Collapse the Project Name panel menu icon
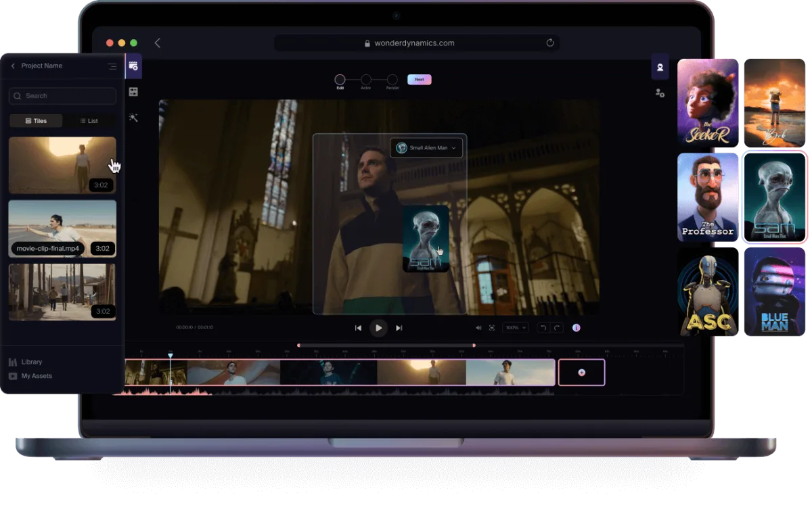Screen dimensions: 812x528 tap(112, 66)
